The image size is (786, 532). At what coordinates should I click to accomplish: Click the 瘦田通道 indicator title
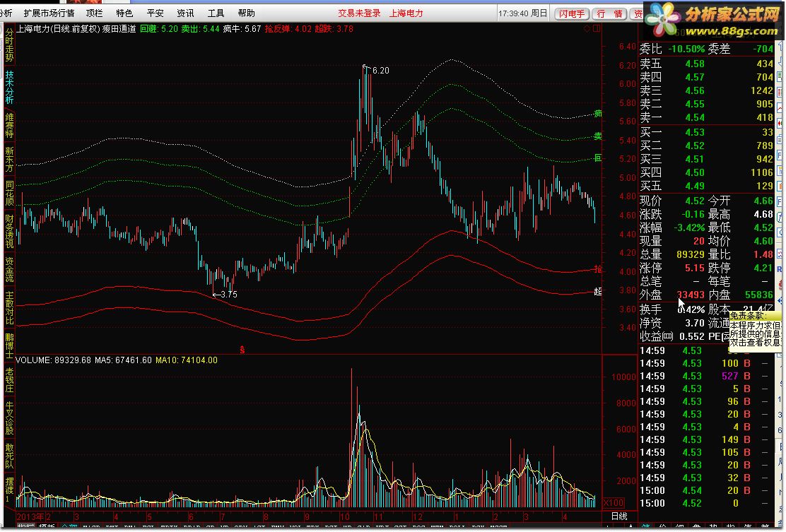click(119, 29)
